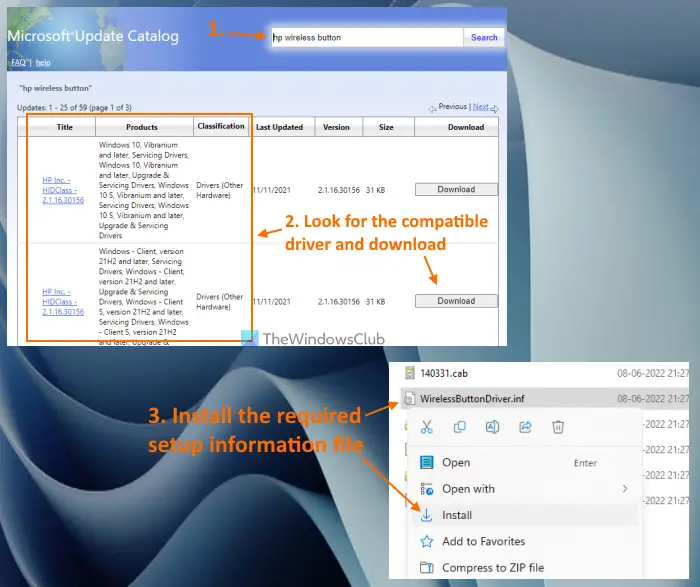Image resolution: width=700 pixels, height=587 pixels.
Task: Click the Microsoft Update Catalog title
Action: [x=93, y=36]
